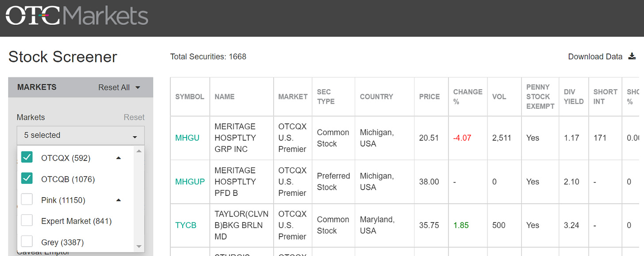Viewport: 644px width, 256px height.
Task: Sort by the PRICE column header
Action: coord(429,97)
